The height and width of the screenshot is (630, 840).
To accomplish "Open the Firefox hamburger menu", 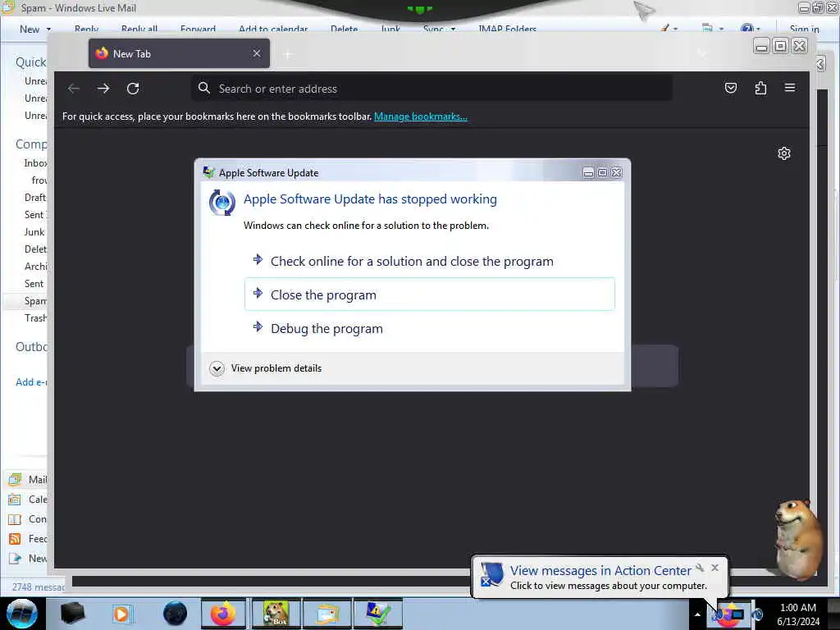I will click(790, 87).
